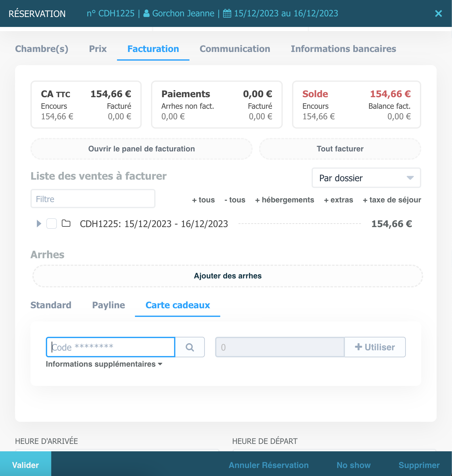Click the gift card amount field
The width and height of the screenshot is (452, 476).
click(x=280, y=347)
